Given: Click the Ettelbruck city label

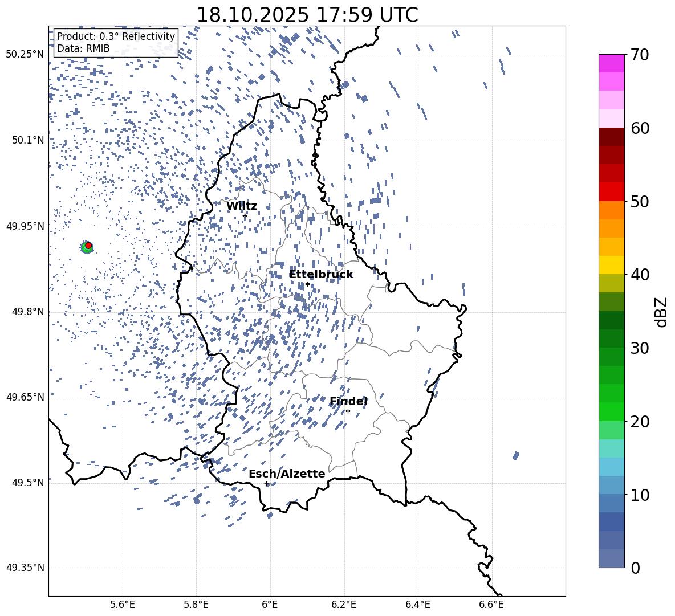Looking at the screenshot, I should point(320,275).
